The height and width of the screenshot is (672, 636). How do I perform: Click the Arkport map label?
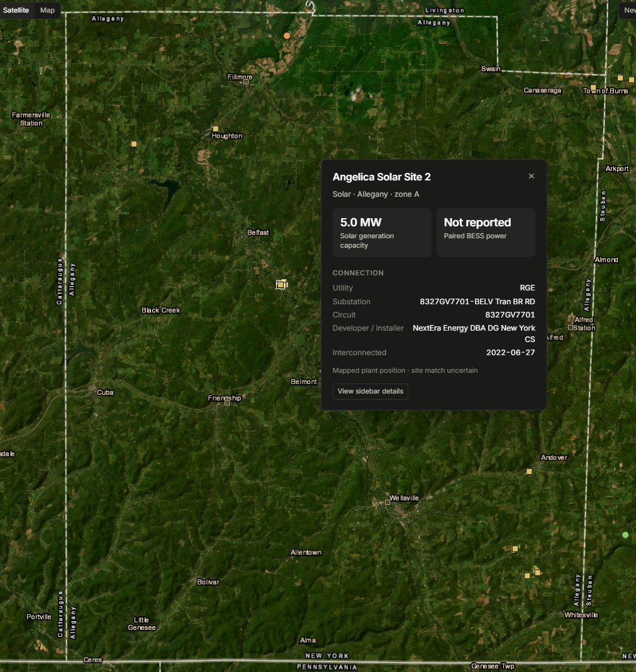point(617,169)
